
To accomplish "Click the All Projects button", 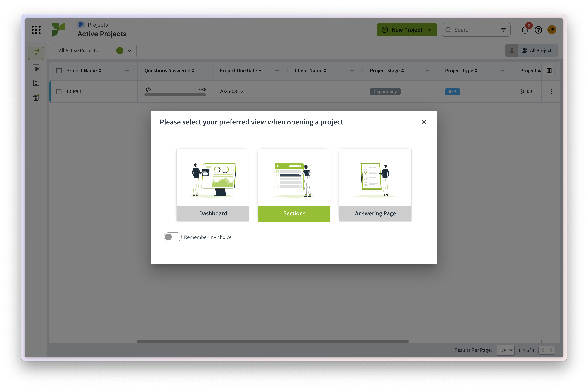I will tap(538, 50).
